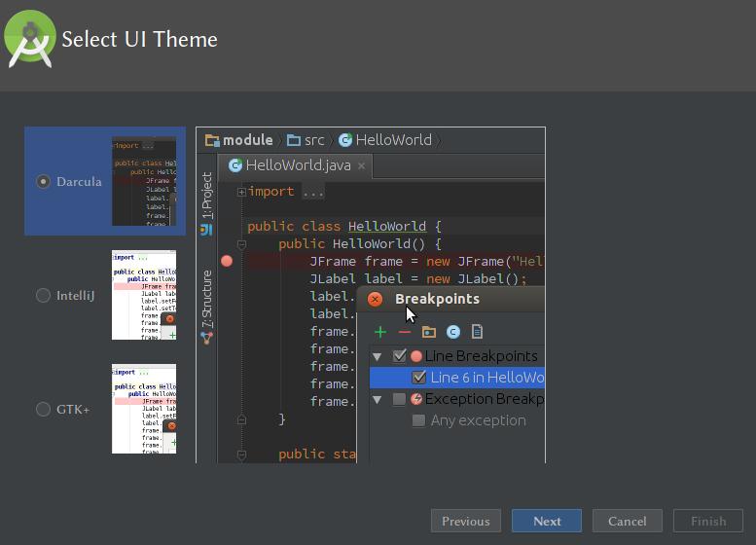Screen dimensions: 756x545
Task: Click the group by package folder icon
Action: tap(429, 332)
